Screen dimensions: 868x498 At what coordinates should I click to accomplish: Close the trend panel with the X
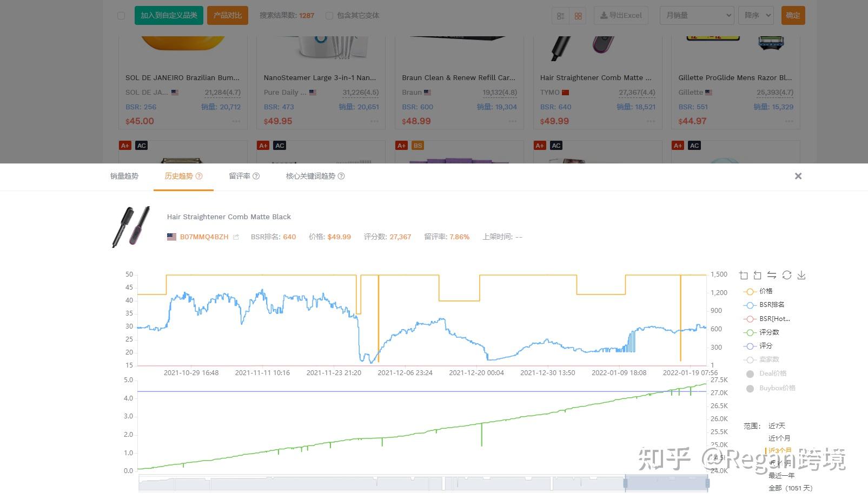[798, 176]
